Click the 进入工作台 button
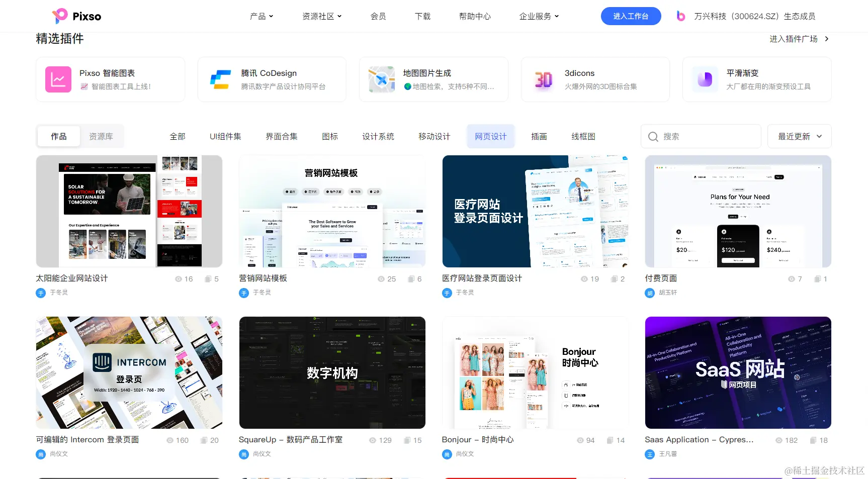This screenshot has width=868, height=479. (631, 16)
